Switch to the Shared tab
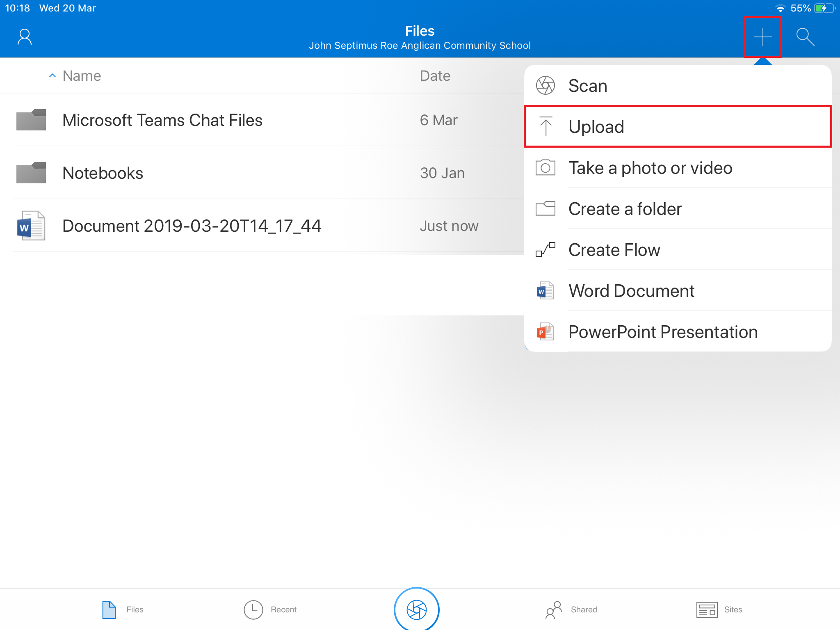The image size is (840, 630). click(x=571, y=610)
